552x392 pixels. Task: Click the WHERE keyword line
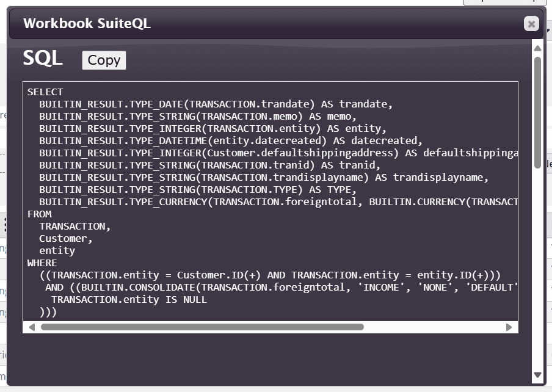click(42, 263)
